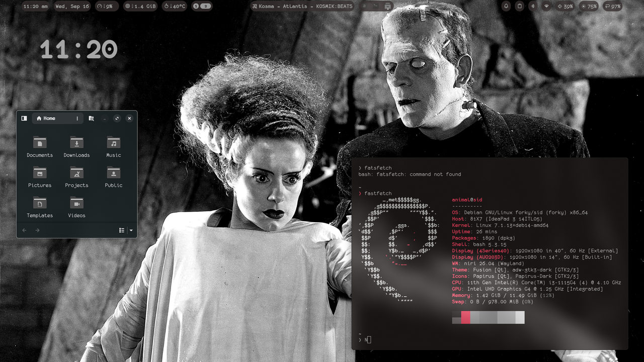The height and width of the screenshot is (362, 644).
Task: Search files using the magnifier icon
Action: [x=91, y=118]
